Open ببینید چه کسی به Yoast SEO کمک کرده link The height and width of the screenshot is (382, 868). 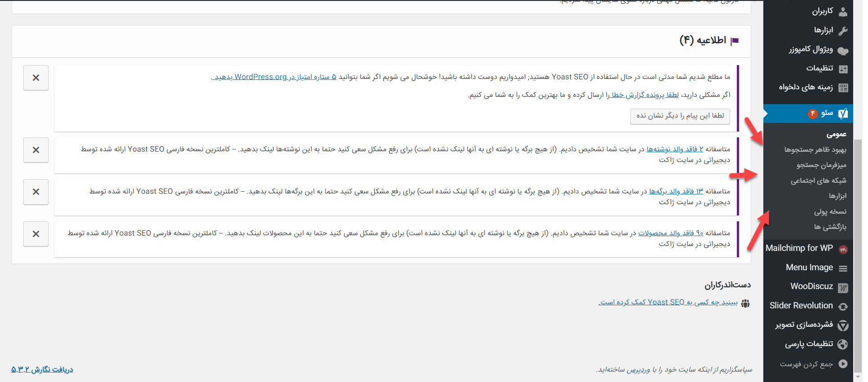pos(668,303)
